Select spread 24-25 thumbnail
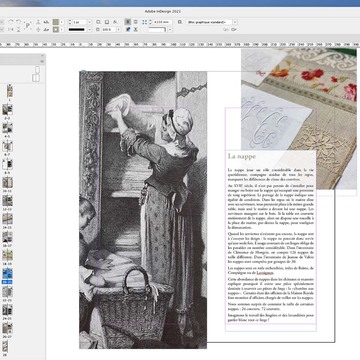Image resolution: width=360 pixels, height=360 pixels. pos(7,310)
